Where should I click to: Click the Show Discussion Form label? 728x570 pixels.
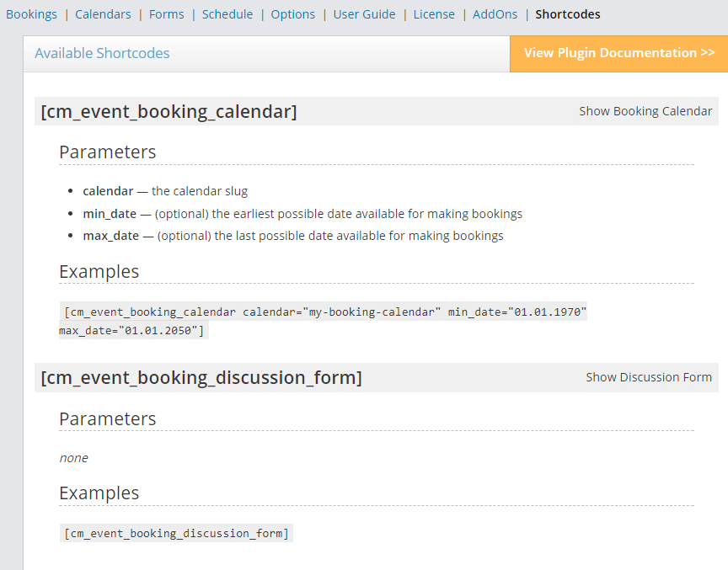pyautogui.click(x=648, y=377)
